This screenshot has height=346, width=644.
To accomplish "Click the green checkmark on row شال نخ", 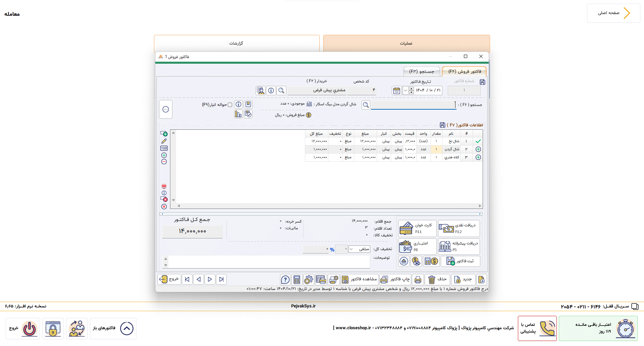I will pos(478,141).
